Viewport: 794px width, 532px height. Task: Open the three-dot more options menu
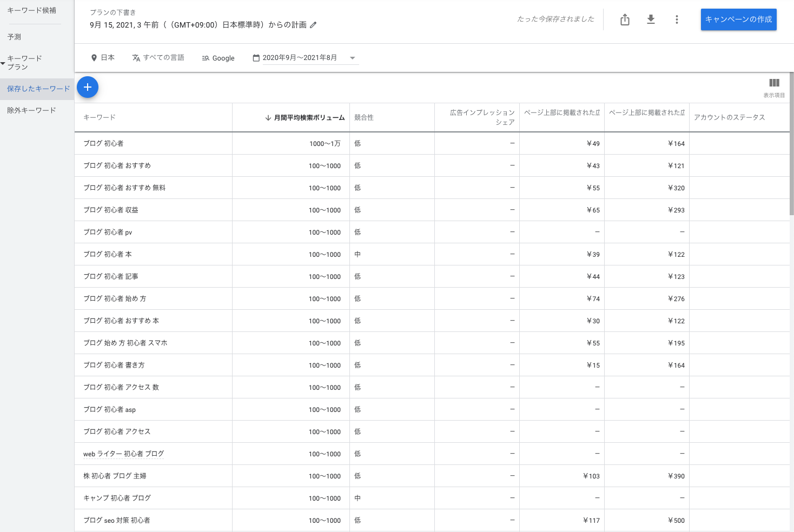[677, 19]
